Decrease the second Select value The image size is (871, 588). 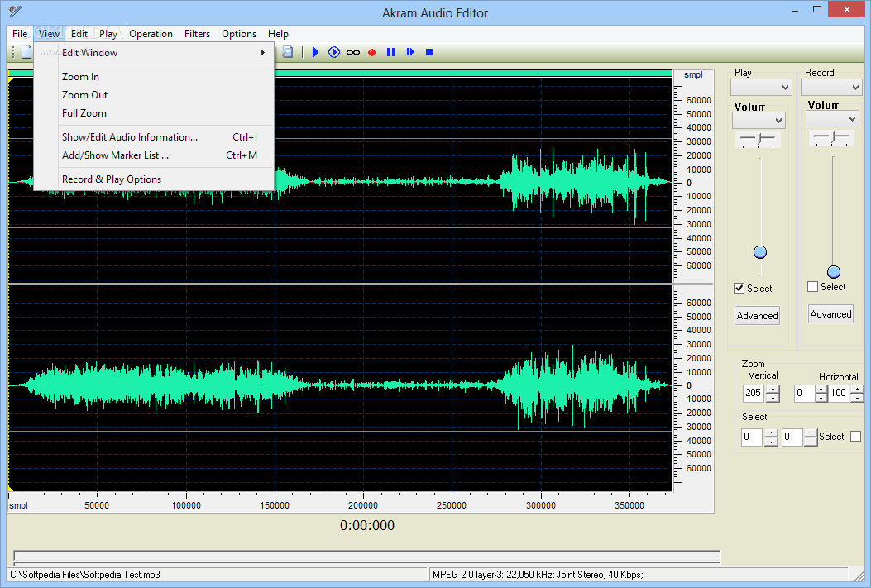811,442
